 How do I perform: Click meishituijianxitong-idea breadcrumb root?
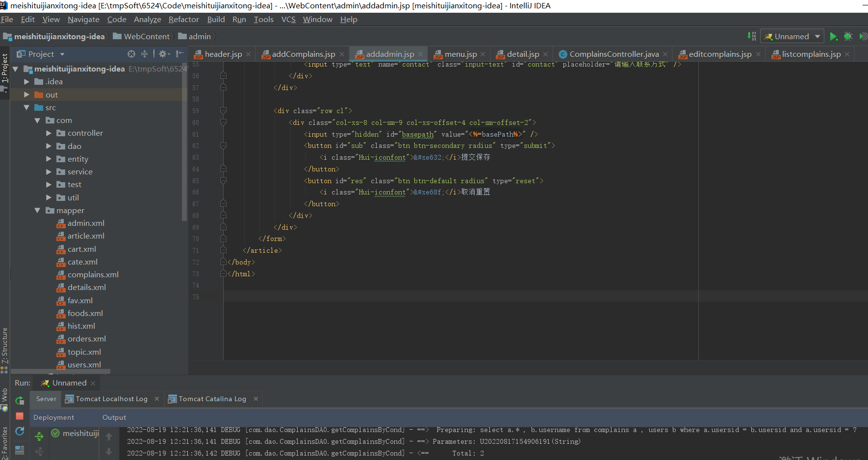click(54, 36)
